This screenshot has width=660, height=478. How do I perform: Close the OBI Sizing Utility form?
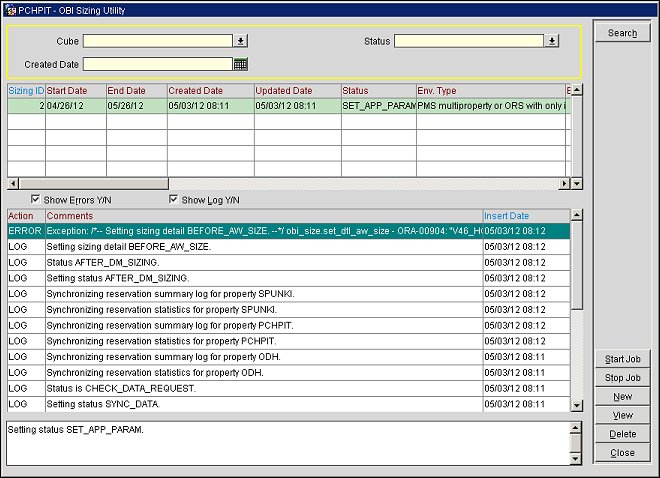point(622,452)
